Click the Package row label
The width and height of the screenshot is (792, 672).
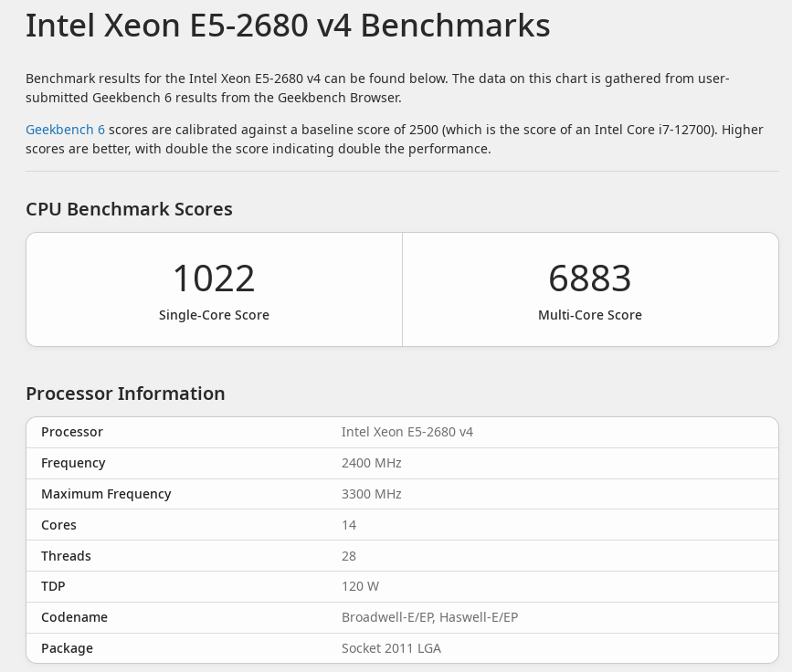pyautogui.click(x=67, y=648)
